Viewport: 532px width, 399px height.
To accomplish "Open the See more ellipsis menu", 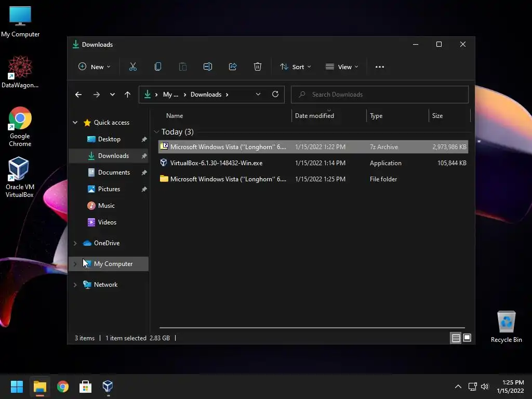I will click(380, 67).
